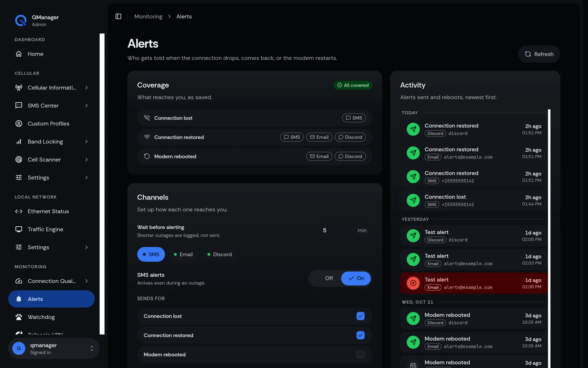This screenshot has height=368, width=588.
Task: Expand the Cell Scanner submenu
Action: tap(86, 160)
